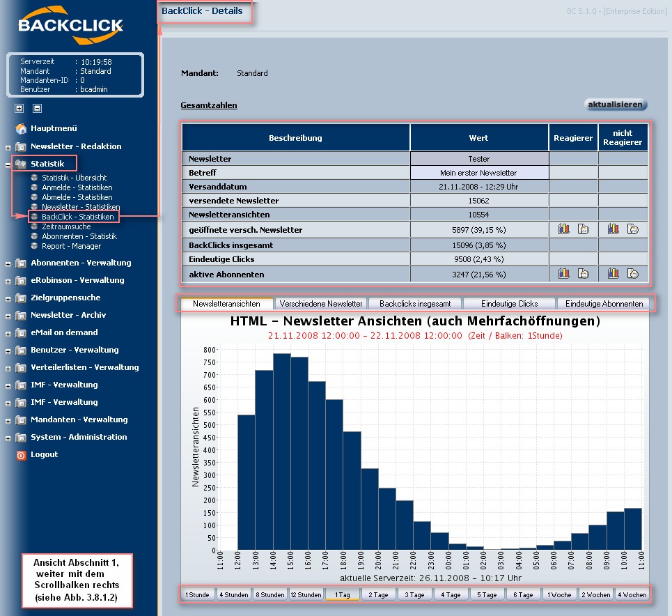Click the red Logout icon

tap(21, 455)
